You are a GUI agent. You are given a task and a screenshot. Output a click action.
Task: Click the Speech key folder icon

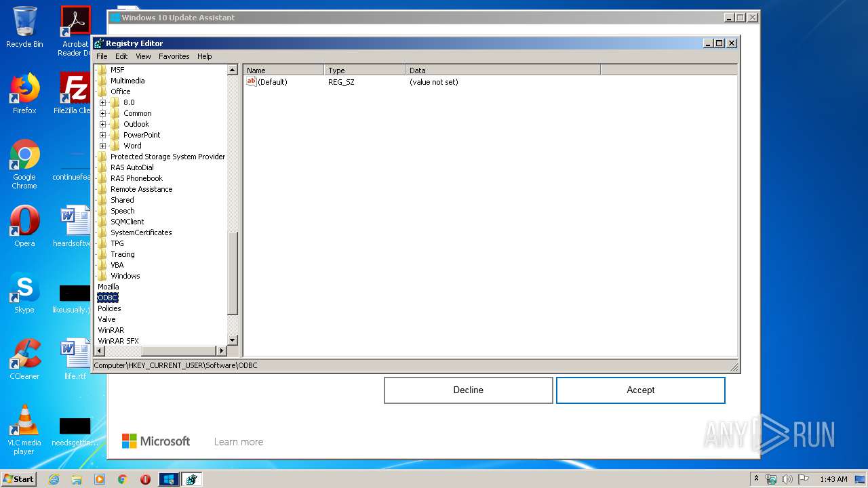(102, 211)
